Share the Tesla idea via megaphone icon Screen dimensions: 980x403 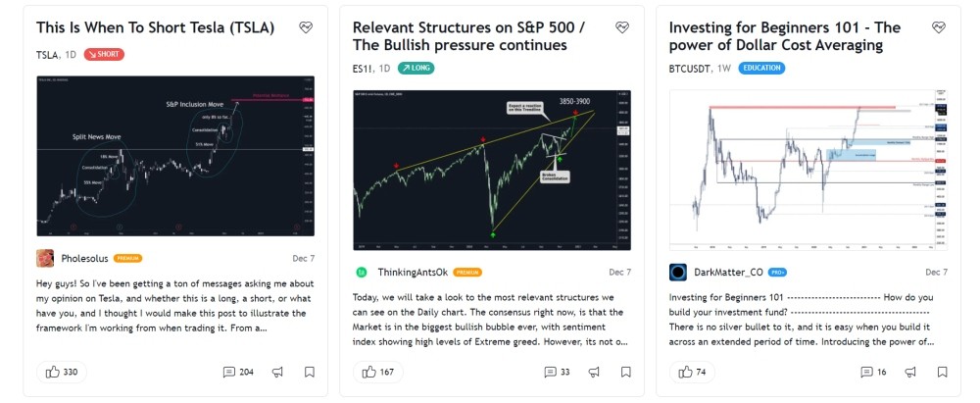(x=277, y=373)
